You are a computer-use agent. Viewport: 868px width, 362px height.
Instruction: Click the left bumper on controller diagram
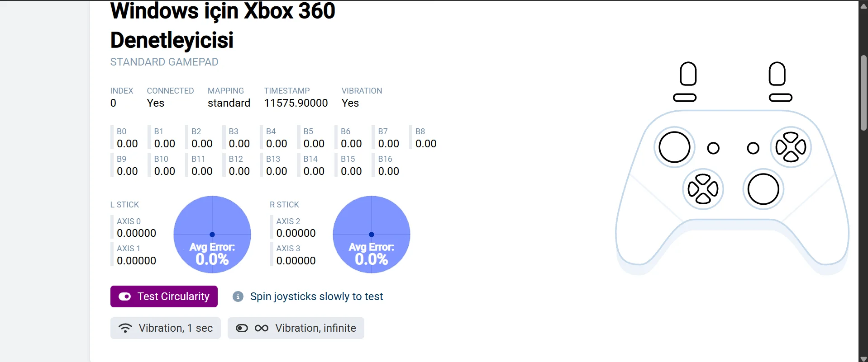point(685,98)
